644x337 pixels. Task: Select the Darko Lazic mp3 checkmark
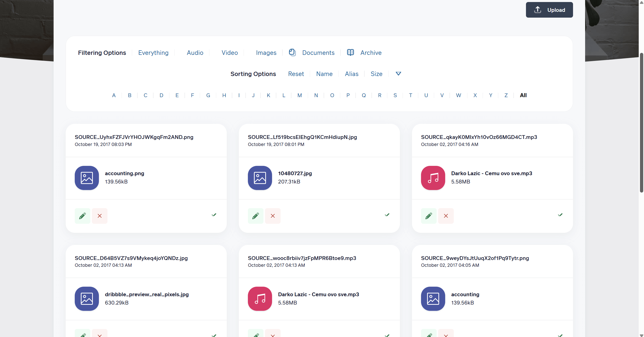[560, 215]
